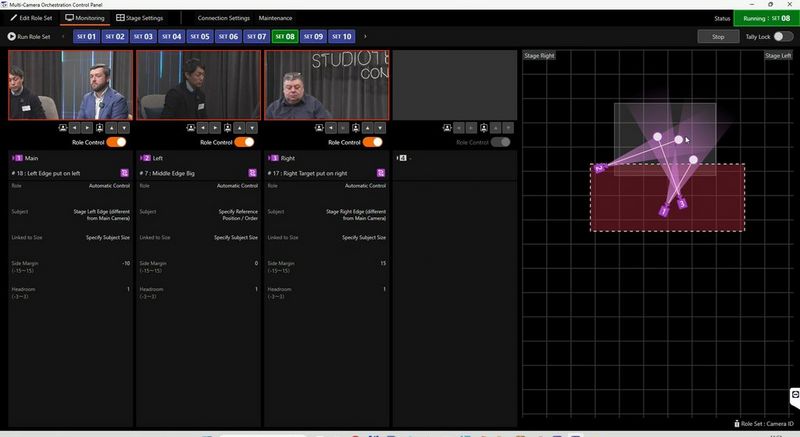Show more role sets with right chevron
Screen dimensions: 800x437
coord(364,37)
